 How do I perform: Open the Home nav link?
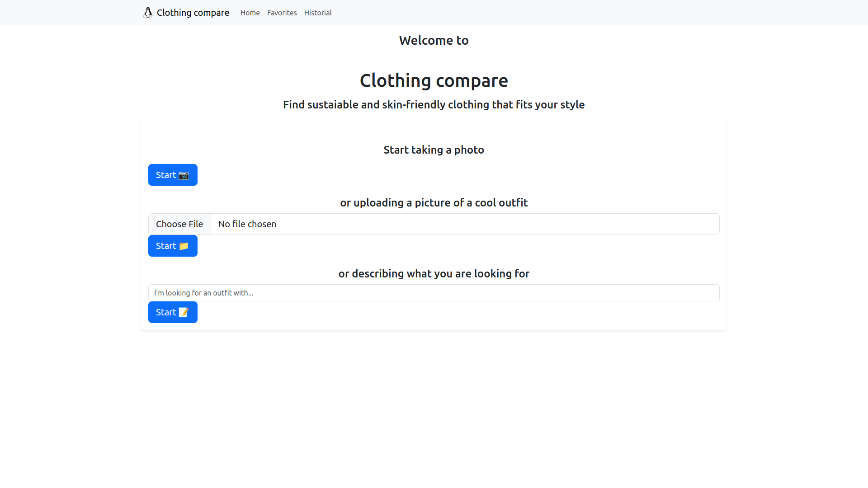click(x=250, y=13)
